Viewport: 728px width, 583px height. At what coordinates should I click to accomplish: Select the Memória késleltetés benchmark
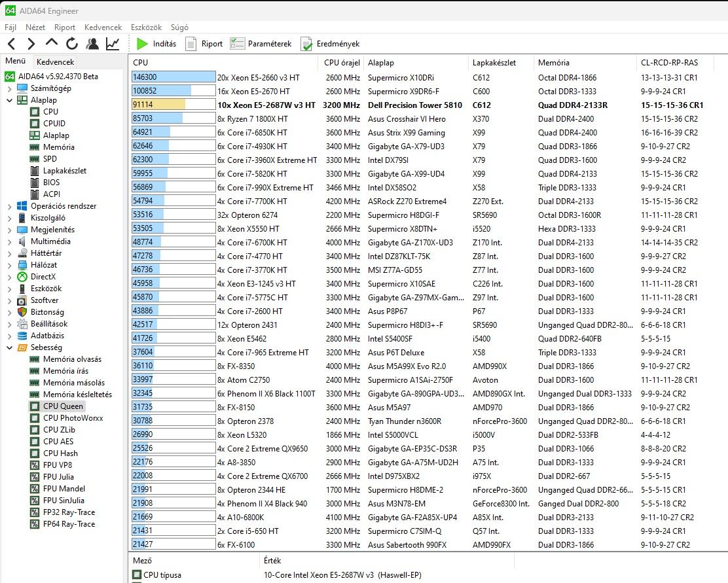point(71,395)
